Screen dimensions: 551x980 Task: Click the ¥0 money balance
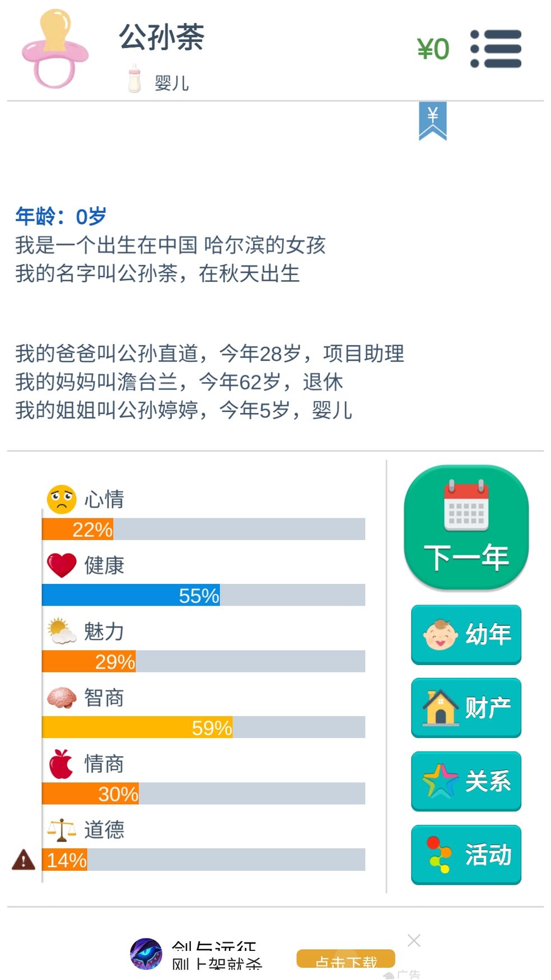point(433,49)
